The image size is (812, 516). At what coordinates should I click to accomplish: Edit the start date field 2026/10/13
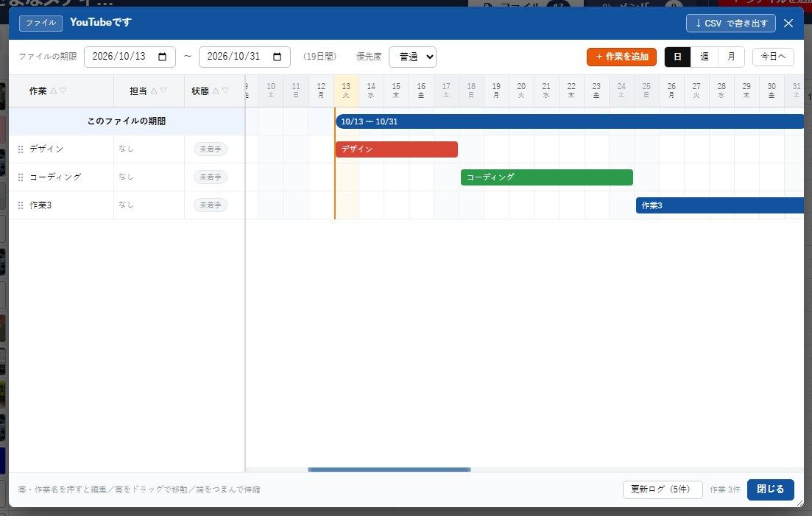pyautogui.click(x=130, y=57)
